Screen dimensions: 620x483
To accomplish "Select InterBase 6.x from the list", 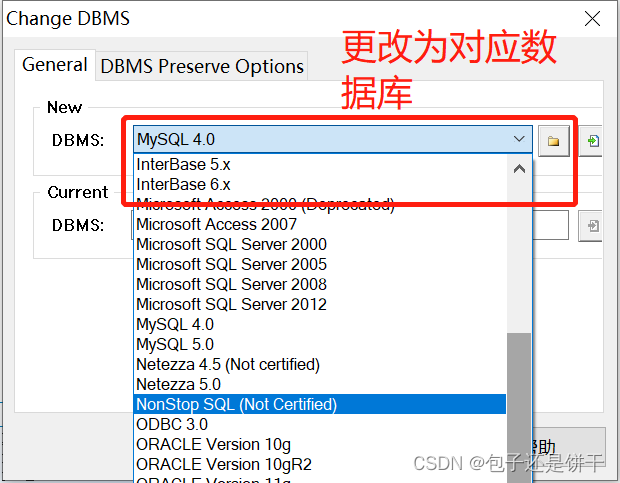I will tap(319, 185).
